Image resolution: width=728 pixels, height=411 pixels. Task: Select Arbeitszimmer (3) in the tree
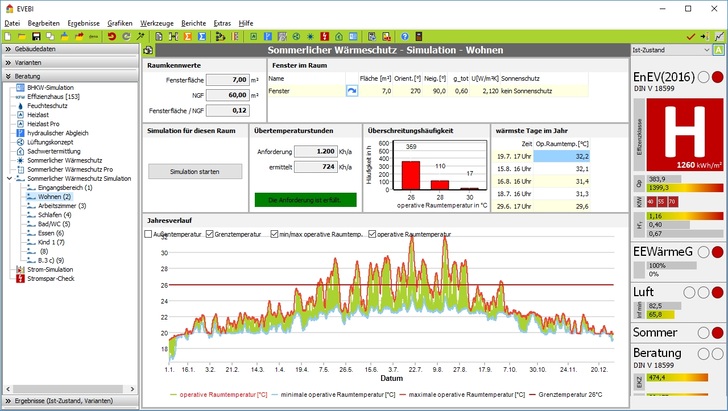click(x=62, y=205)
